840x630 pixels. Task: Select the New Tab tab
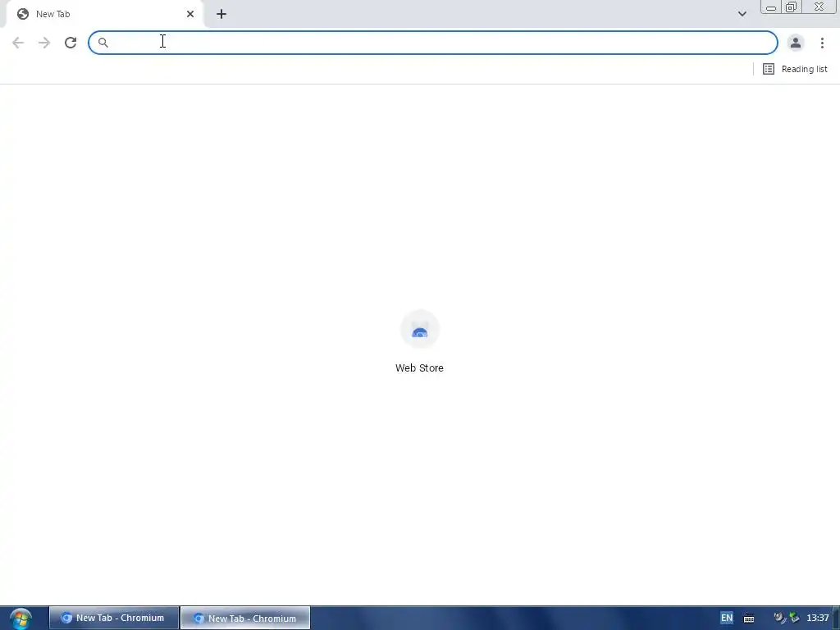click(x=105, y=14)
